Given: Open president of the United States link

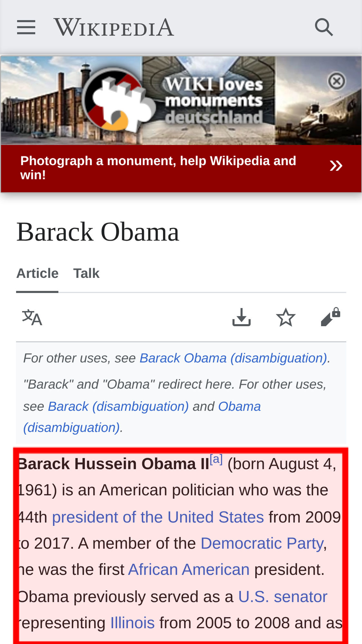Looking at the screenshot, I should pyautogui.click(x=158, y=517).
